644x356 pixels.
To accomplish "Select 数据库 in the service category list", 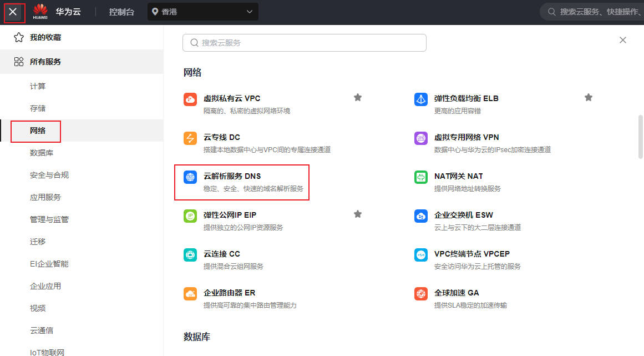I will pos(42,153).
